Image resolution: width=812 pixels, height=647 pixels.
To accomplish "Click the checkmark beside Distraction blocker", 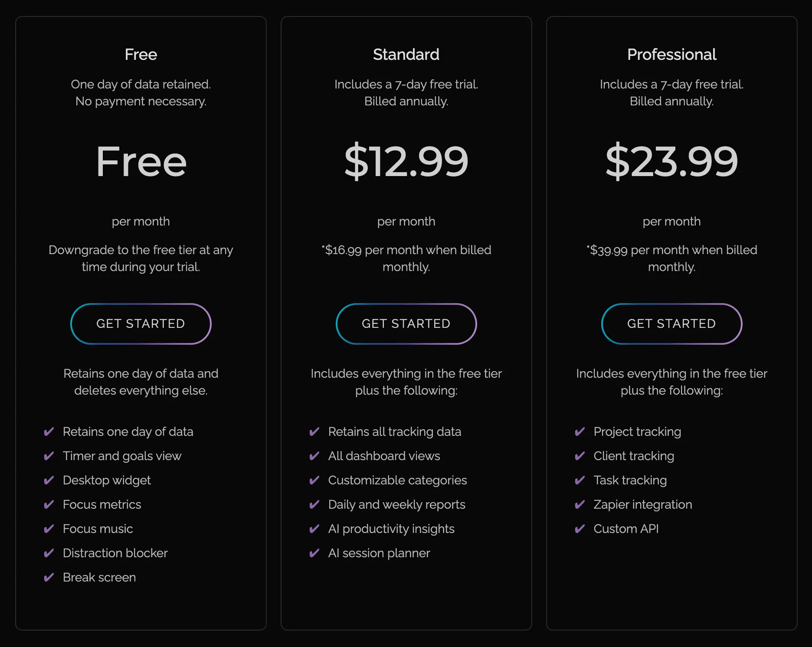I will click(x=49, y=553).
